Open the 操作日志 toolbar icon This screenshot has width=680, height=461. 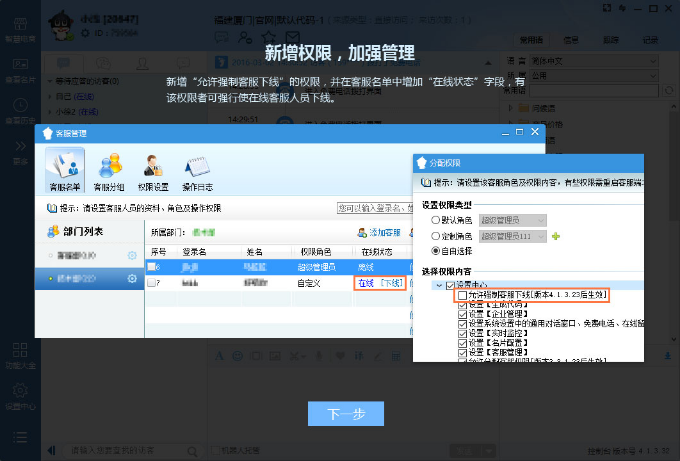tap(196, 170)
